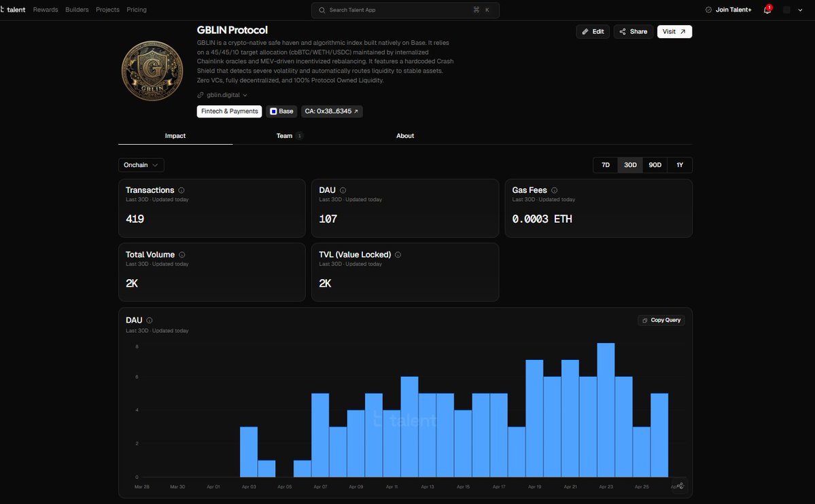Click the DAU value 107
Image resolution: width=815 pixels, height=504 pixels.
pos(328,219)
